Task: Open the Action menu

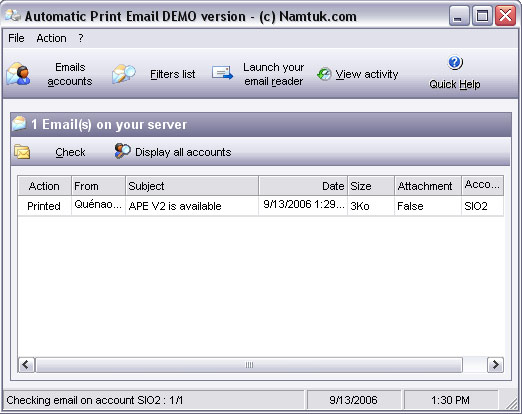Action: click(51, 38)
